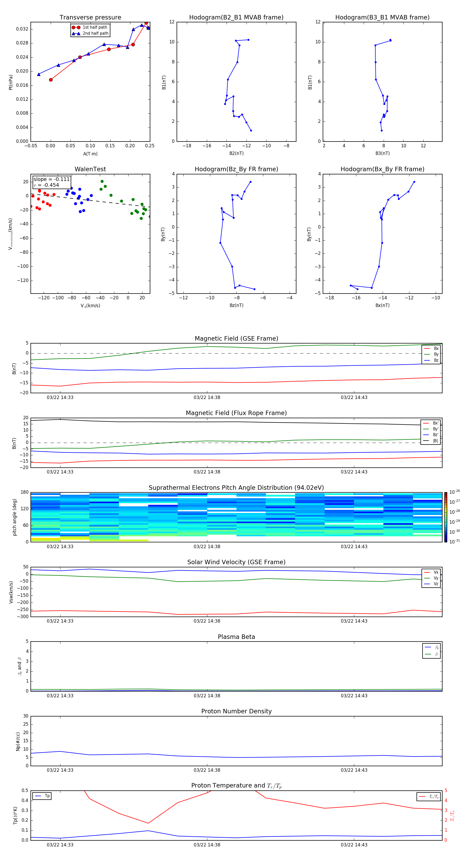
Task: Select Bx entry in GSE magnetic field legend
Action: [431, 349]
